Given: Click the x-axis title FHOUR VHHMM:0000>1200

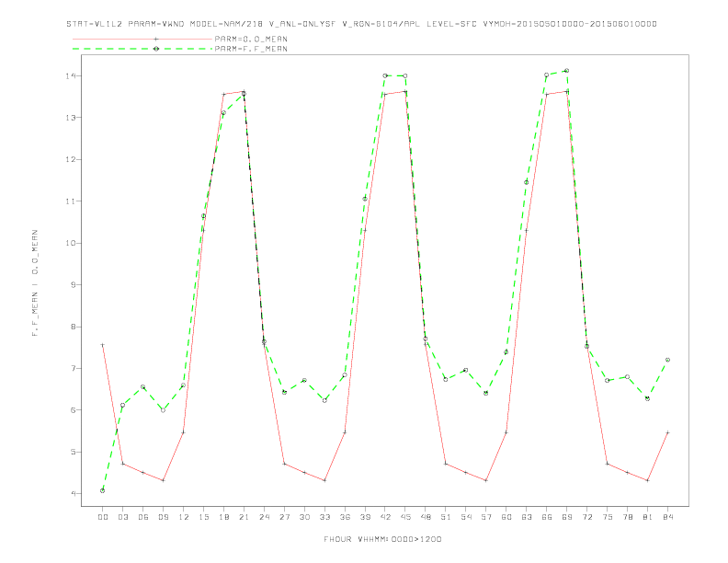Looking at the screenshot, I should click(x=382, y=539).
